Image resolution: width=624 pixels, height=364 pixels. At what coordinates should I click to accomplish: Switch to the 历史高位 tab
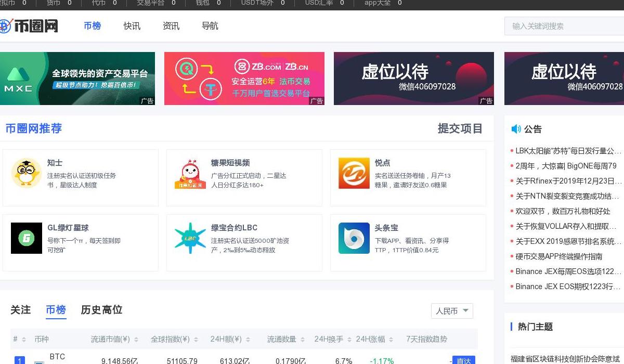[101, 310]
